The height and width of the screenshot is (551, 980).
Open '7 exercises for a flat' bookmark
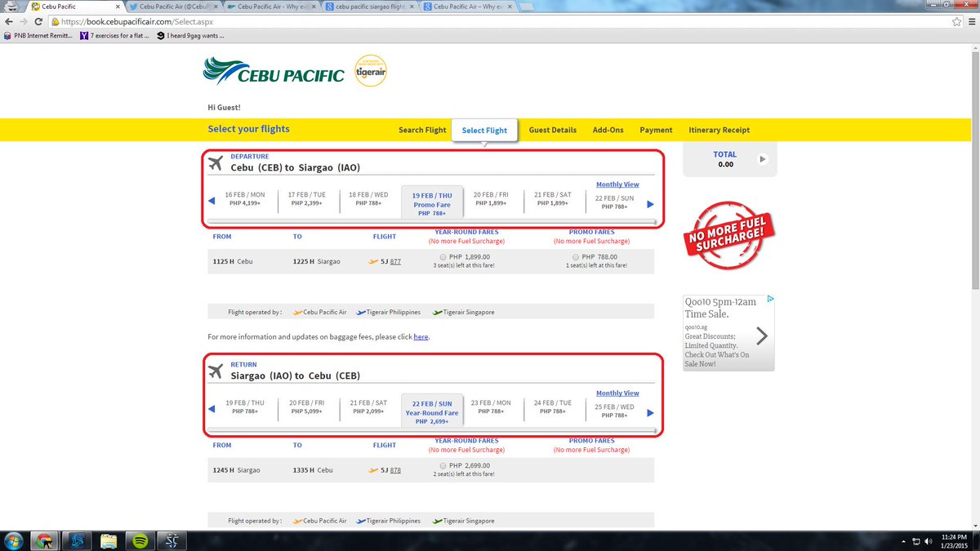(114, 36)
